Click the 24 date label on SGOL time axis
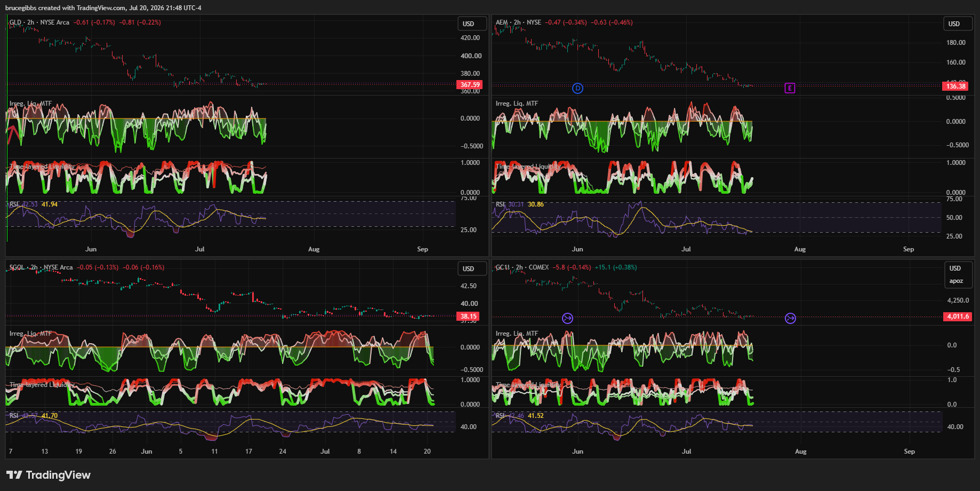 pos(283,452)
